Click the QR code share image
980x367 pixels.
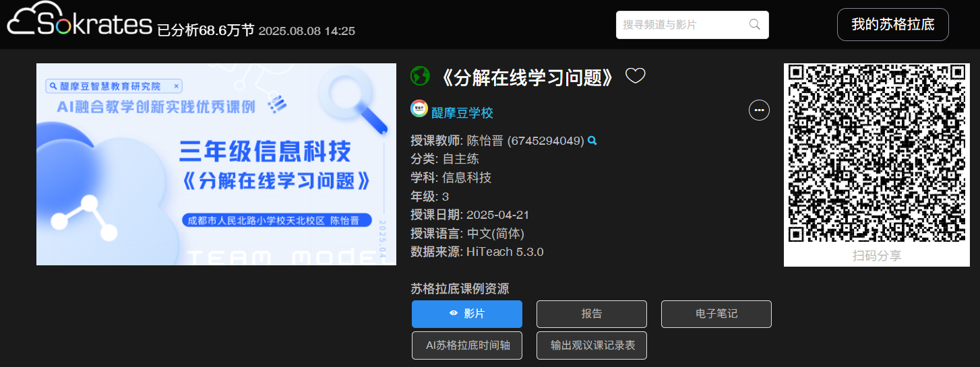[877, 154]
